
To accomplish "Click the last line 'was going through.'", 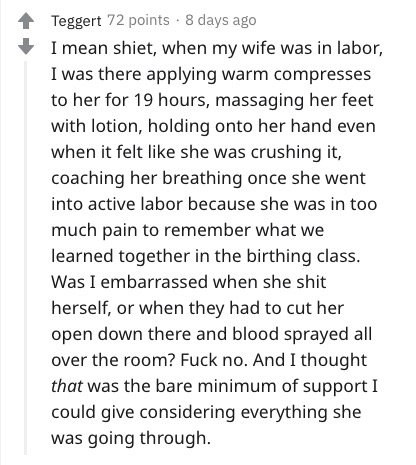I will click(x=131, y=438).
